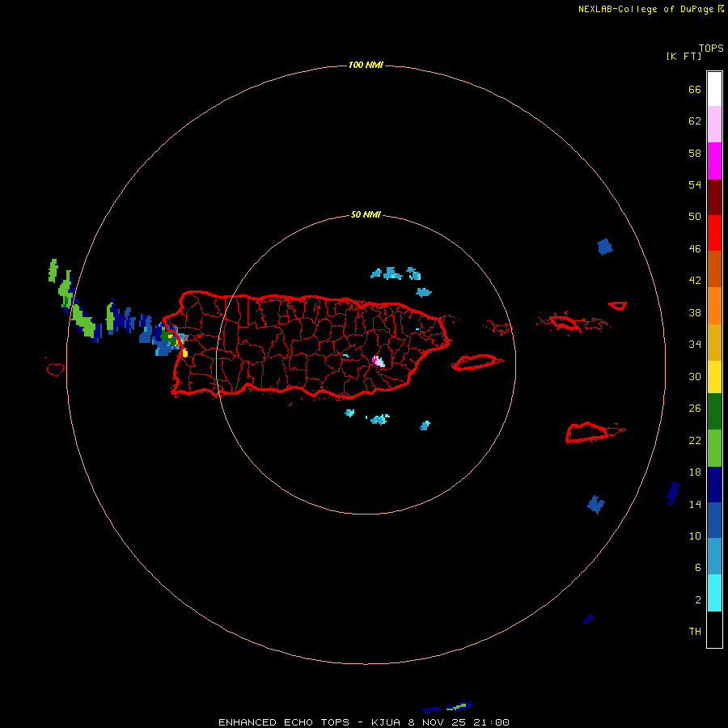The width and height of the screenshot is (728, 728).
Task: Click the ENHANCED ECHO TOPS KJUA caption
Action: (x=364, y=722)
